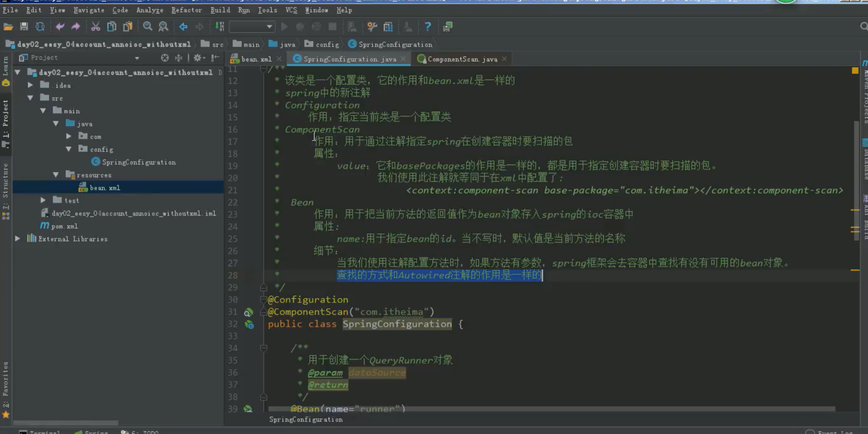This screenshot has width=868, height=434.
Task: Click the Undo arrow icon
Action: coord(60,26)
